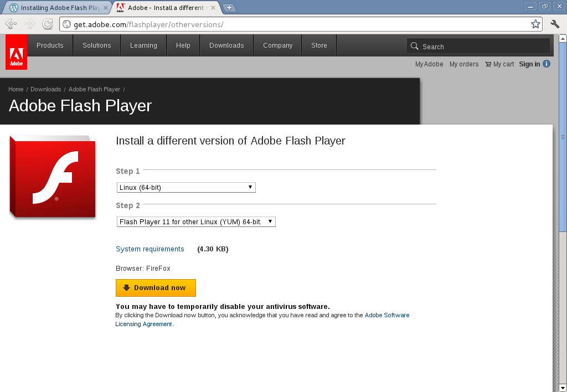The height and width of the screenshot is (392, 567).
Task: Click the globe site info icon
Action: (x=66, y=24)
